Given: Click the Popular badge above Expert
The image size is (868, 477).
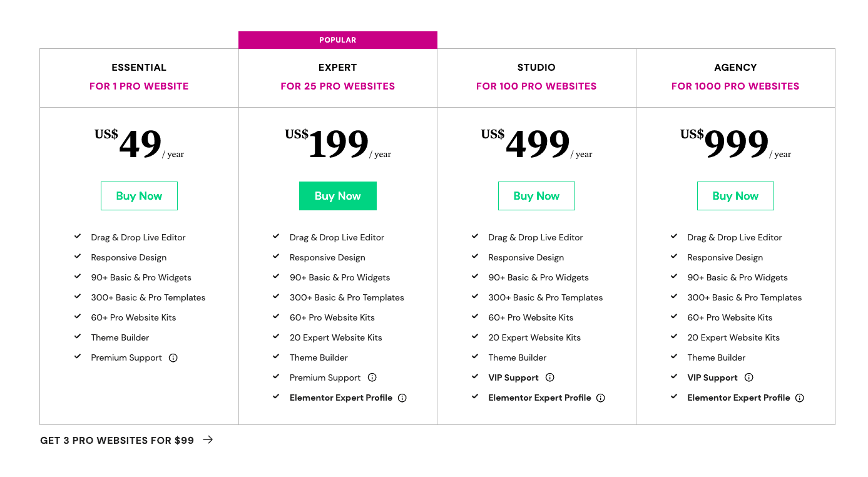Looking at the screenshot, I should click(x=338, y=40).
